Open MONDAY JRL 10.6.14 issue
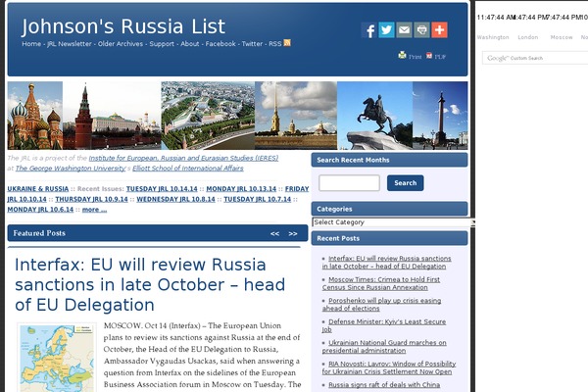Image resolution: width=588 pixels, height=392 pixels. [x=40, y=210]
